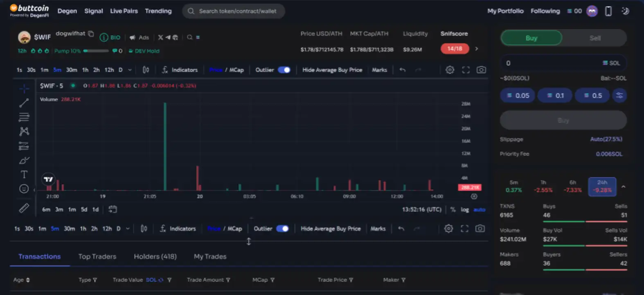Click Hide Average Buy Price in upper toolbar

point(332,70)
